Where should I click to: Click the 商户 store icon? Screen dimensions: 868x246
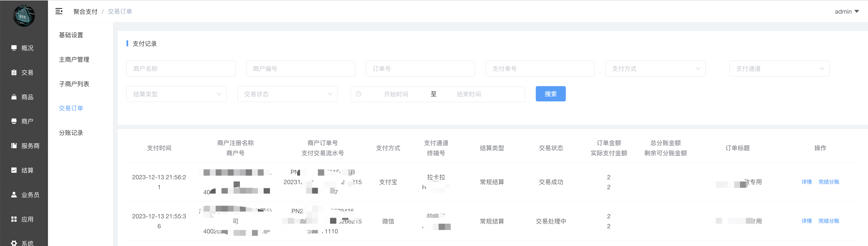[x=14, y=121]
